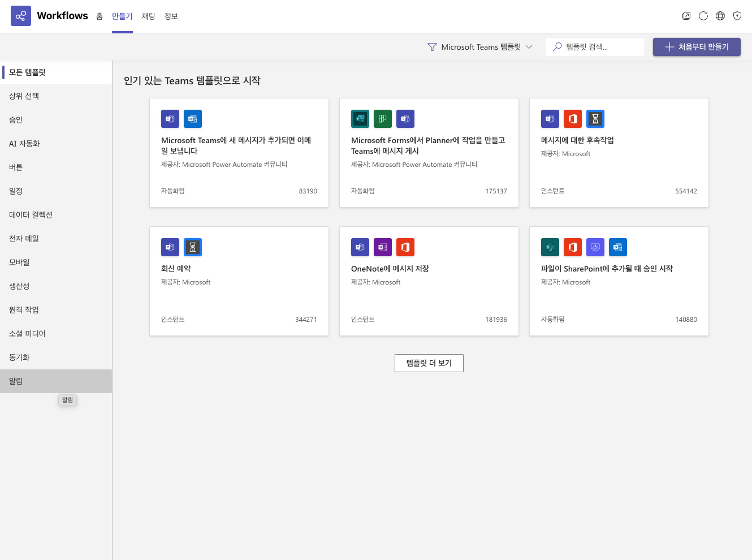
Task: Click the Teams icon on the 83190 card
Action: [x=170, y=119]
